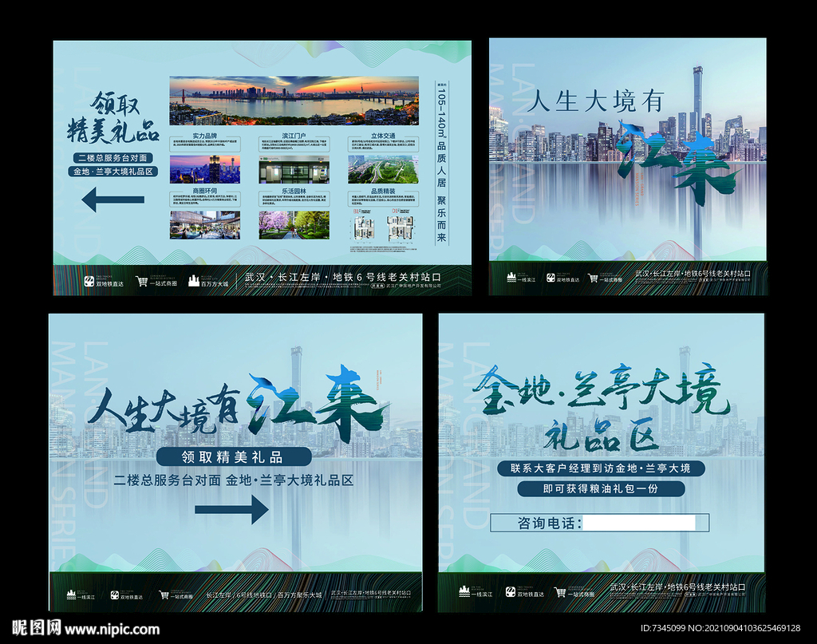
Task: Click the right-pointing arrow below 二楼总服务台对面 text
Action: [x=231, y=509]
